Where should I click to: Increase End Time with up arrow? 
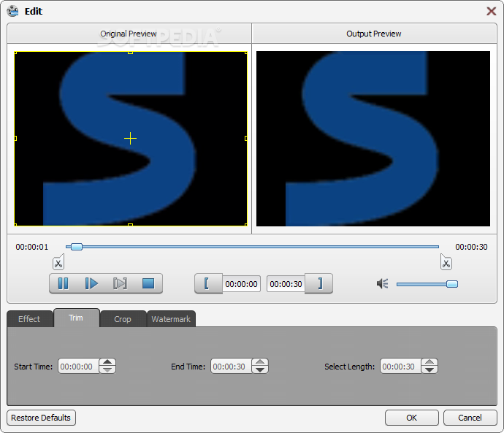click(260, 362)
